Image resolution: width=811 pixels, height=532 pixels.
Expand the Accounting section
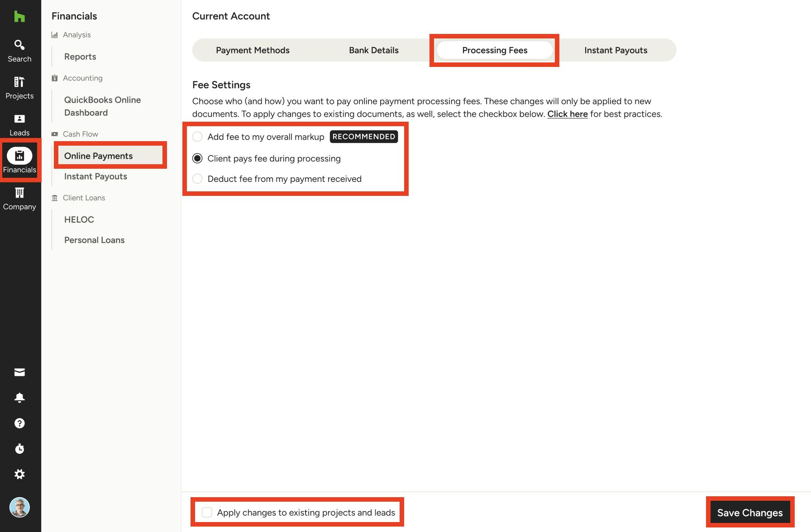(x=83, y=78)
